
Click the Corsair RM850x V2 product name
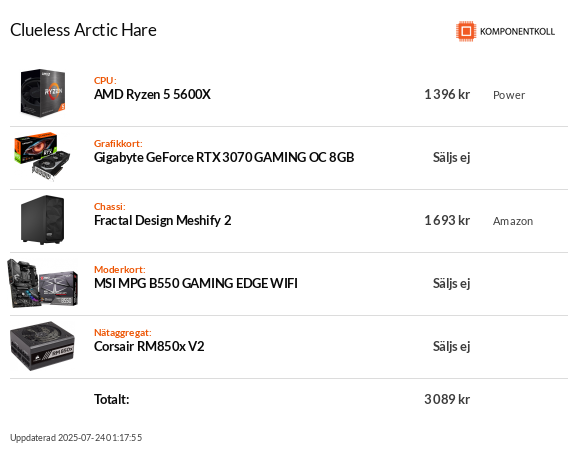click(149, 347)
